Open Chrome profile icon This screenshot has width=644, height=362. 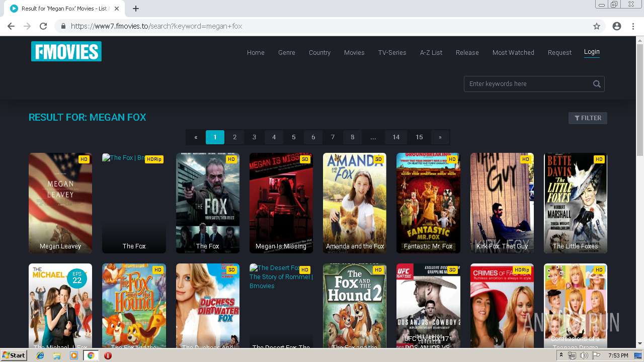[x=617, y=26]
